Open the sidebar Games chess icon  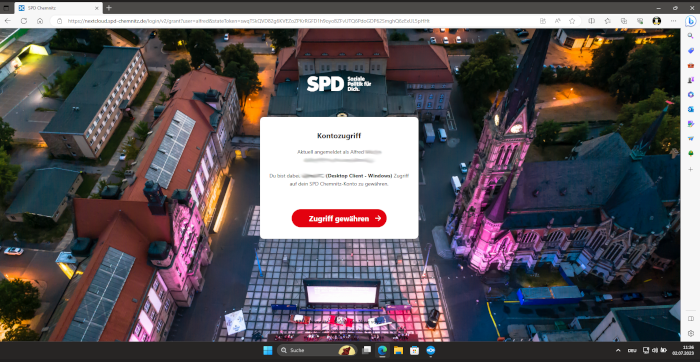pyautogui.click(x=691, y=80)
